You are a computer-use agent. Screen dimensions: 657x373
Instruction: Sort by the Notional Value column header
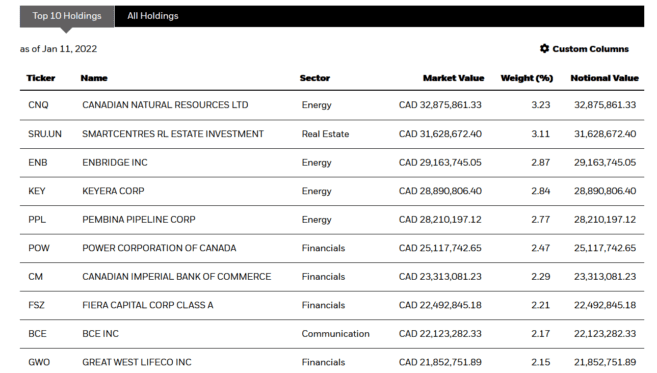pyautogui.click(x=604, y=78)
